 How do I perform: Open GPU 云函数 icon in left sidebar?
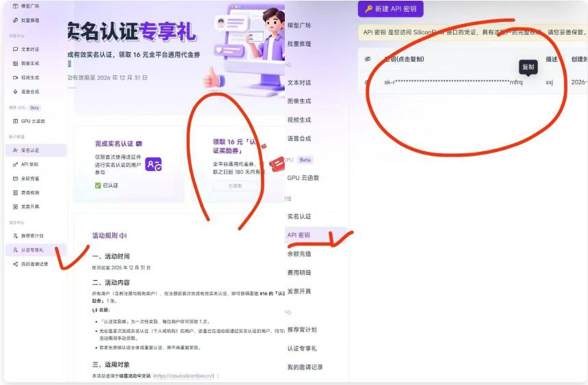click(x=15, y=121)
